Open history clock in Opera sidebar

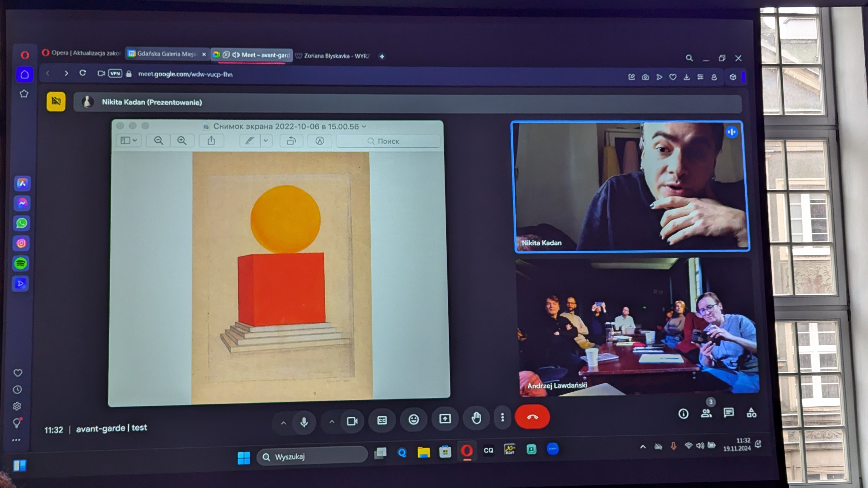point(17,390)
